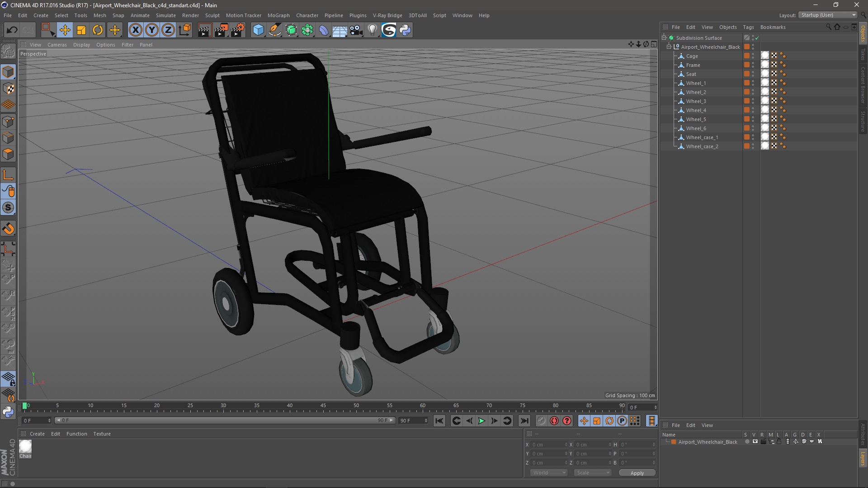This screenshot has height=488, width=868.
Task: Go to start of animation
Action: click(439, 421)
